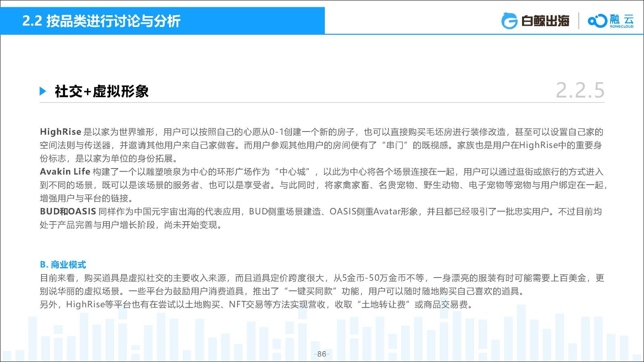Image resolution: width=644 pixels, height=362 pixels.
Task: Click the section number "2.2.5"
Action: pos(580,90)
